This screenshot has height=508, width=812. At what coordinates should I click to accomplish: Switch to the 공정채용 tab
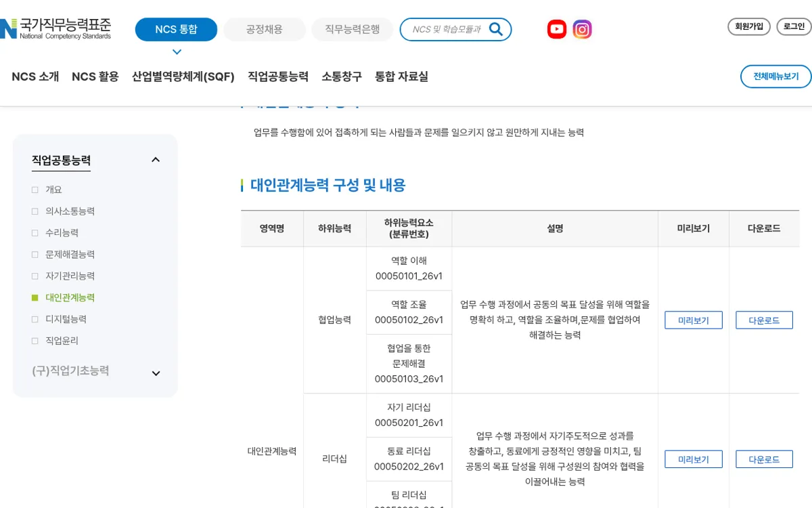point(265,29)
